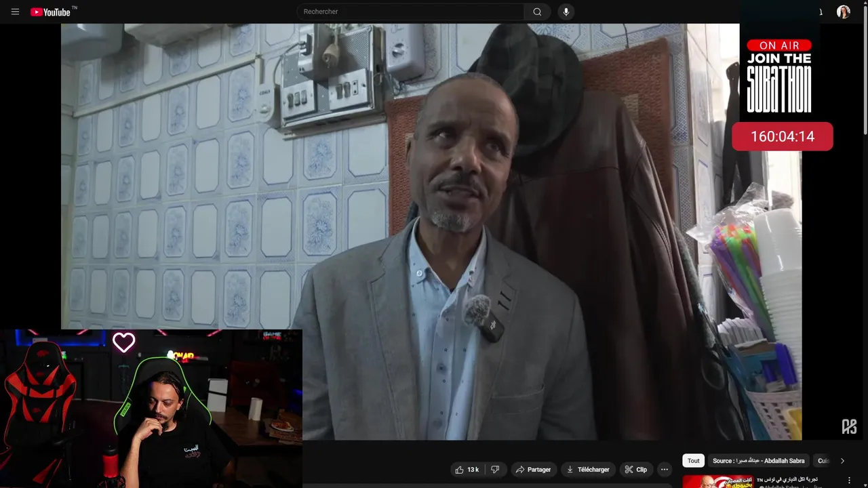Open the suggested video thumbnail with Tunisian flag
Image resolution: width=868 pixels, height=488 pixels.
(717, 481)
